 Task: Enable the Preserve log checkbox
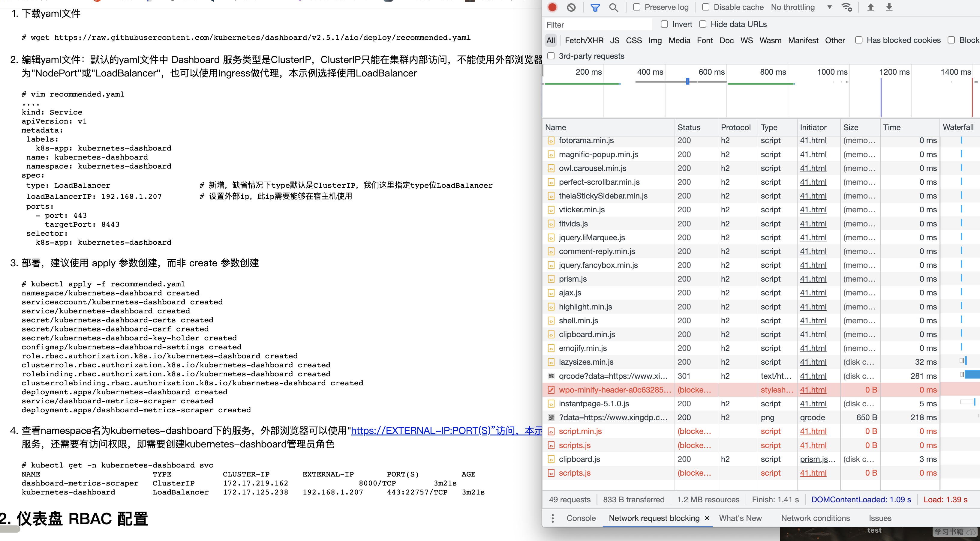(636, 7)
